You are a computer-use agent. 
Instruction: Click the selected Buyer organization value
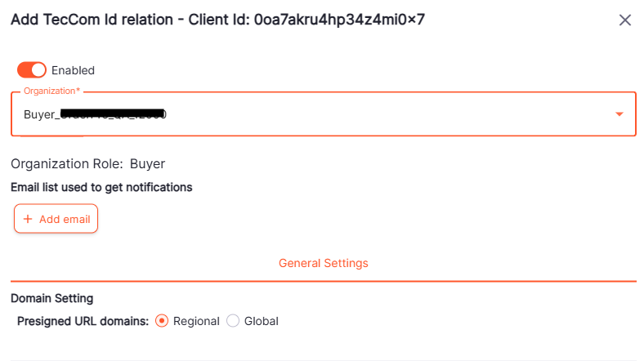click(x=95, y=114)
